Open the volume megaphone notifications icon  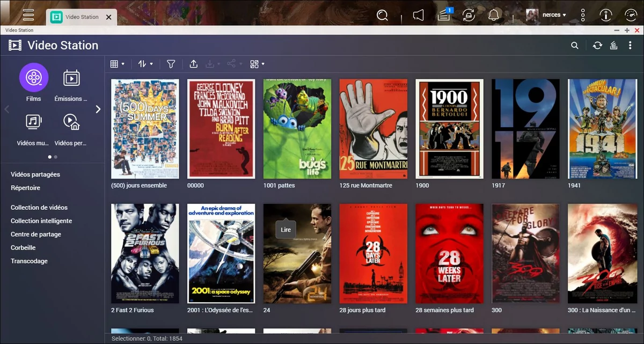tap(419, 15)
